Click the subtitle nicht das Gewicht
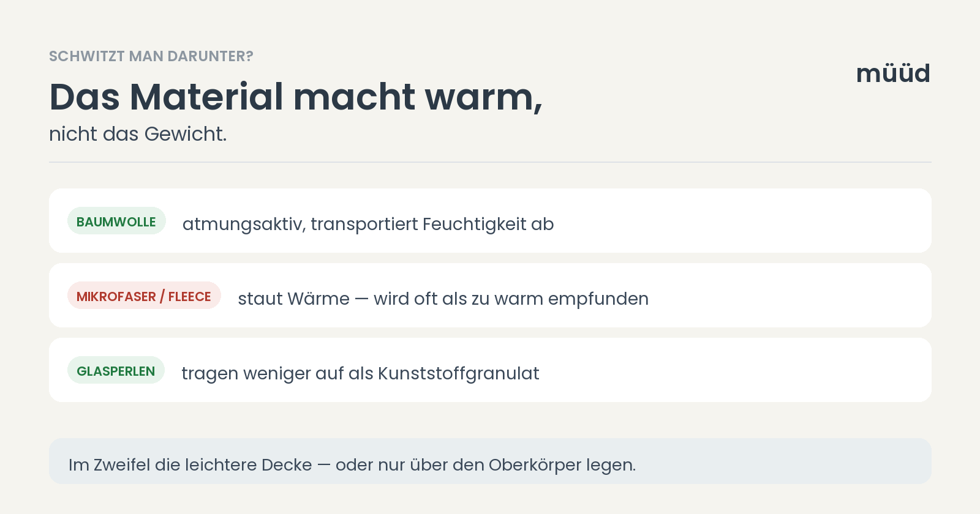This screenshot has height=514, width=980. tap(138, 134)
